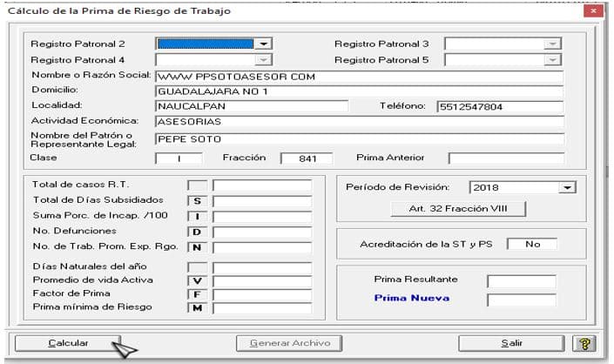The image size is (614, 364).
Task: Click the Teléfono field 5512547804
Action: point(500,107)
